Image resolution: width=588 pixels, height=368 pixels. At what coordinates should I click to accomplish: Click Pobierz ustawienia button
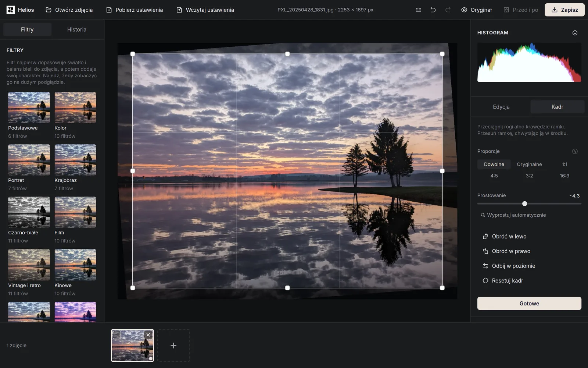[x=135, y=10]
